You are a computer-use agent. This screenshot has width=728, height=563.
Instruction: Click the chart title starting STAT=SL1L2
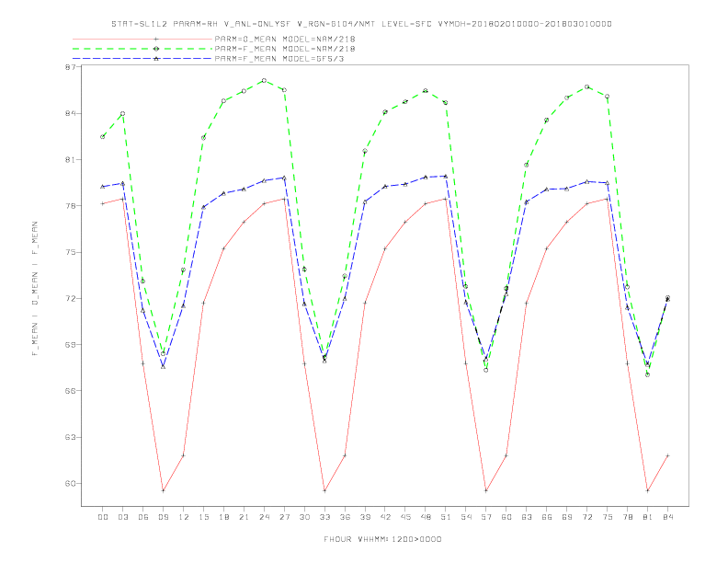point(361,24)
